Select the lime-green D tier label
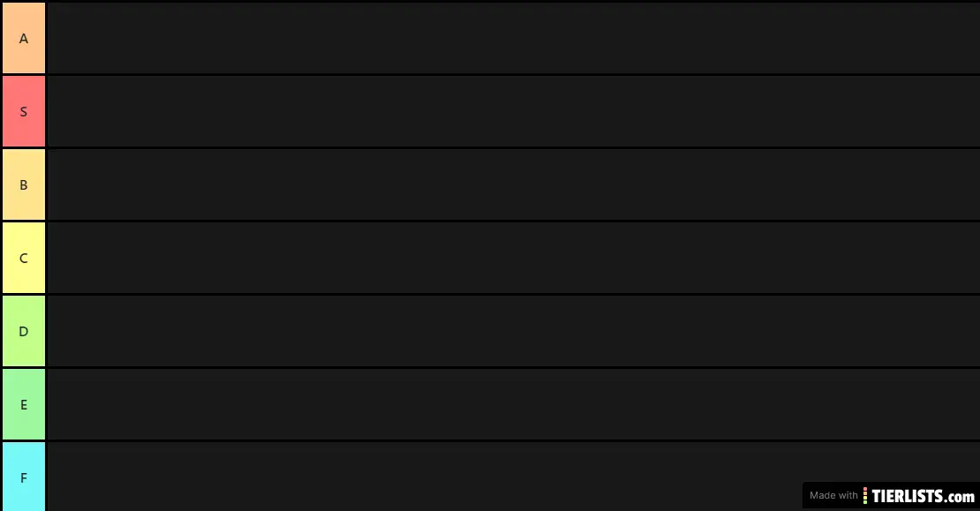This screenshot has height=511, width=980. click(x=24, y=331)
